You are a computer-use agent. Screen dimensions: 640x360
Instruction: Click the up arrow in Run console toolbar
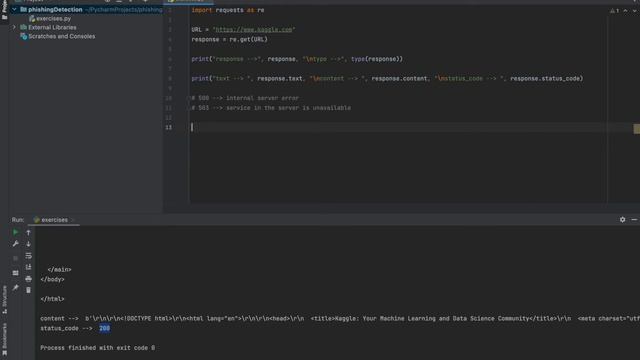coord(28,232)
